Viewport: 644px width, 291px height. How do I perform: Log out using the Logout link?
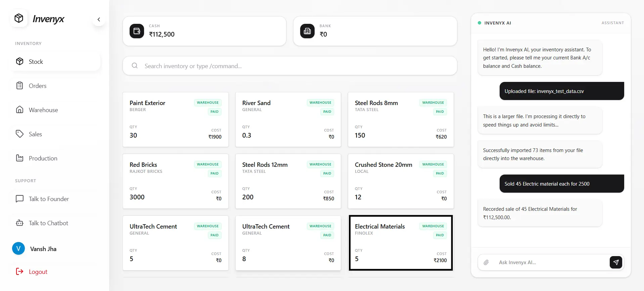(38, 272)
